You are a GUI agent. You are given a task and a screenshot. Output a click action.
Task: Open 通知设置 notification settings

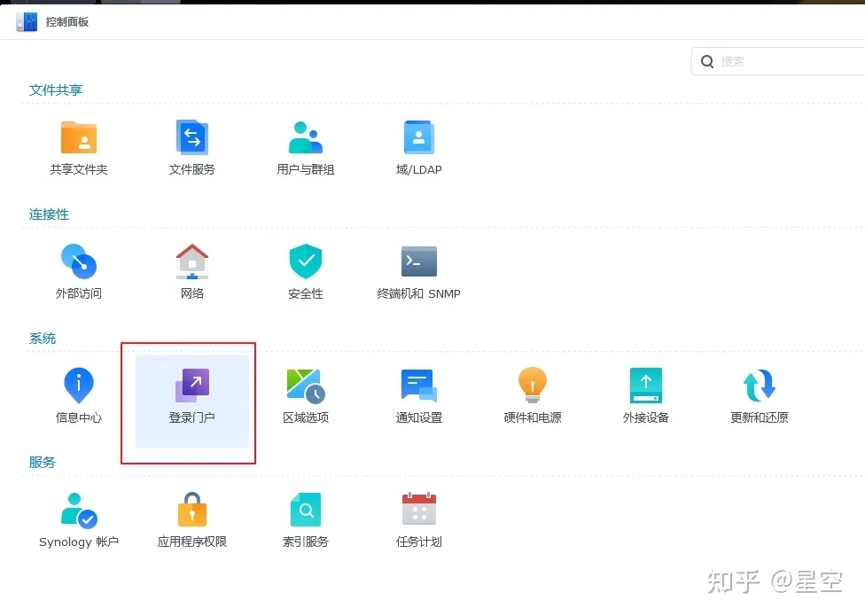click(419, 387)
